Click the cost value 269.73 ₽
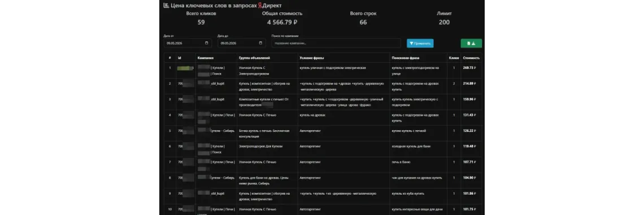 click(x=469, y=68)
